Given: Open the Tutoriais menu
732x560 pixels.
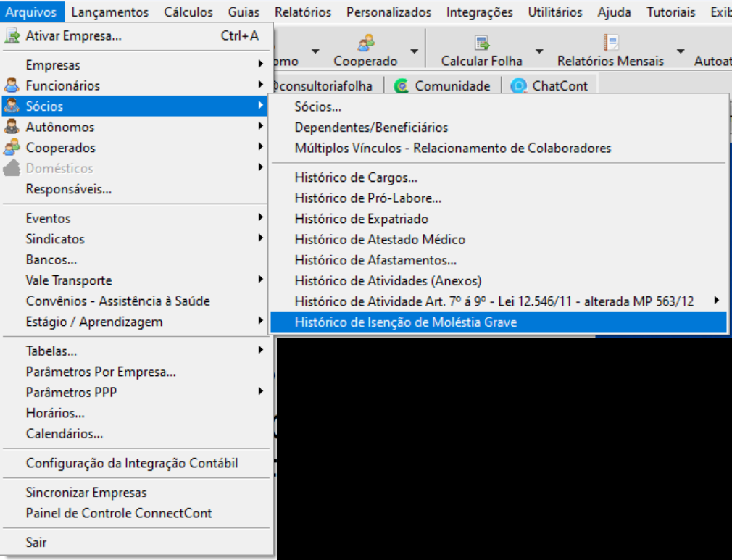Looking at the screenshot, I should click(x=671, y=12).
